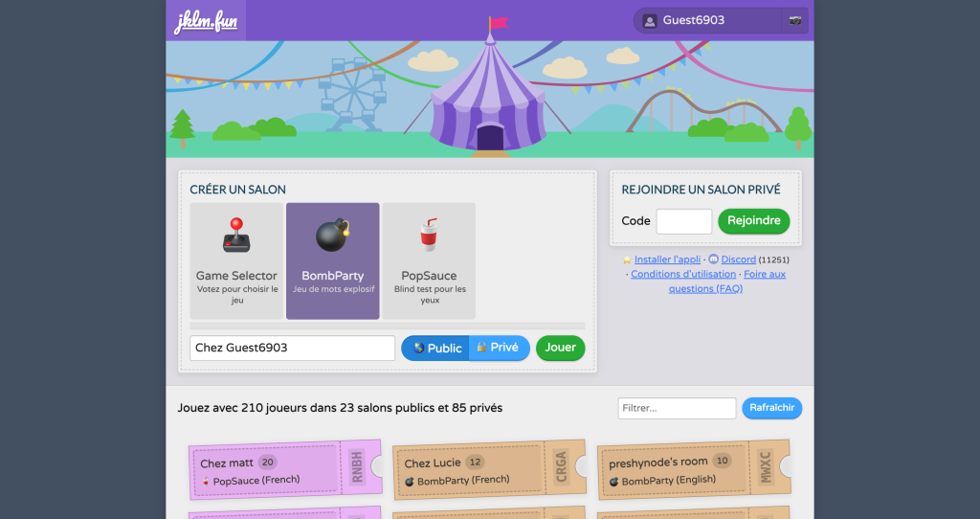
Task: Switch room visibility to Privé
Action: pos(499,349)
